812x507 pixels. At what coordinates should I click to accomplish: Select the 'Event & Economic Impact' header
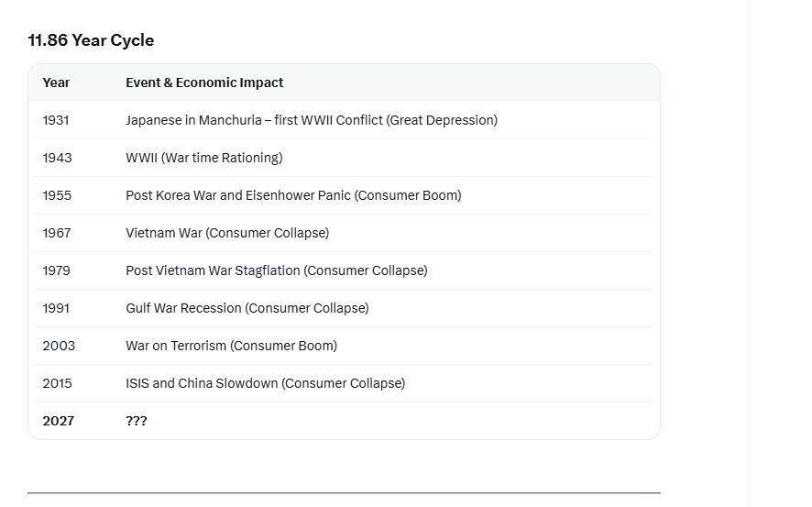point(204,83)
